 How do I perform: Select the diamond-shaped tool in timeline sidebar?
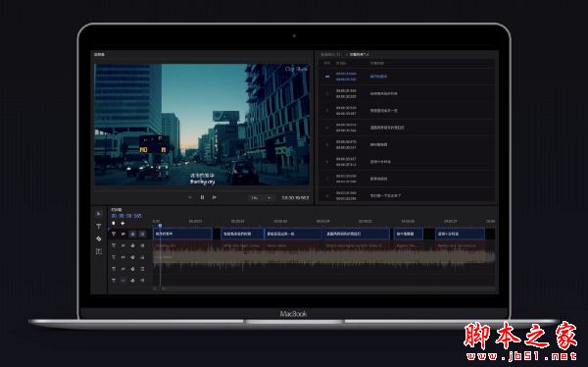pyautogui.click(x=99, y=238)
